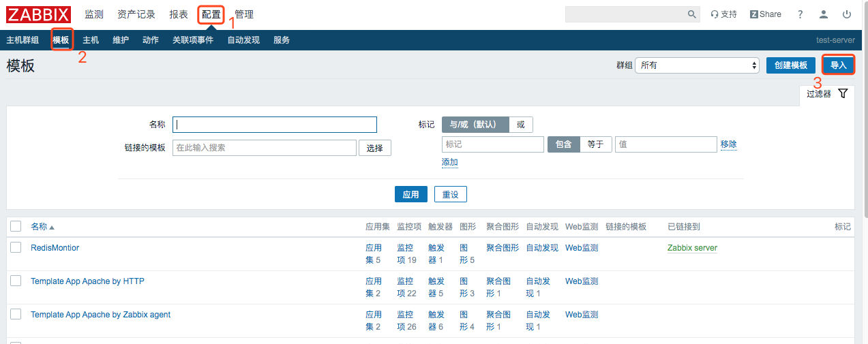Click the page vertical scrollbar

pos(865,109)
